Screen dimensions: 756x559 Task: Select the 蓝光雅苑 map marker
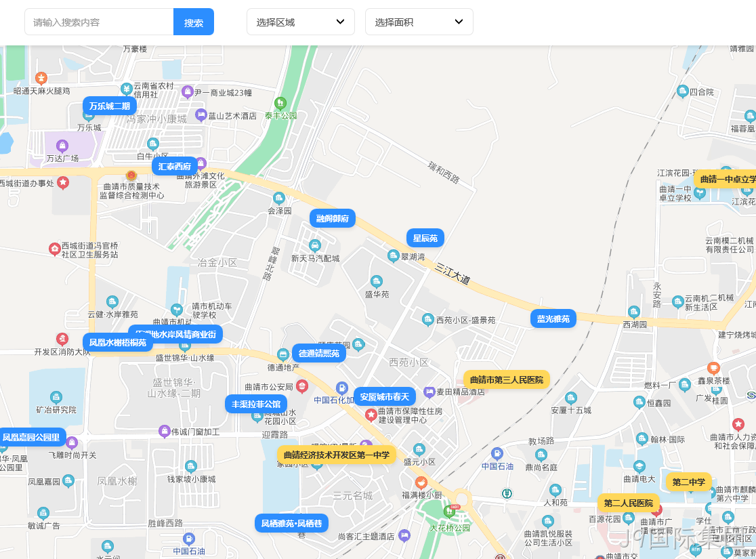click(553, 319)
